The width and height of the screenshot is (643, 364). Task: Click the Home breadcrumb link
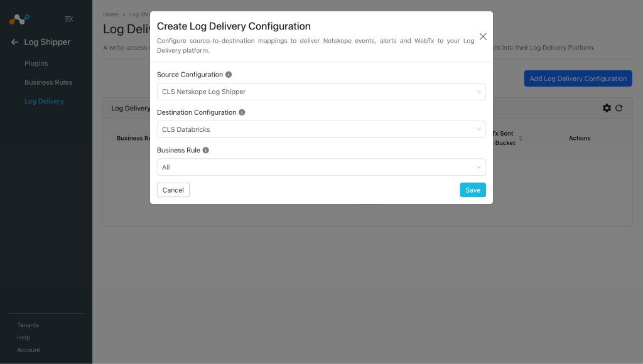pyautogui.click(x=111, y=14)
